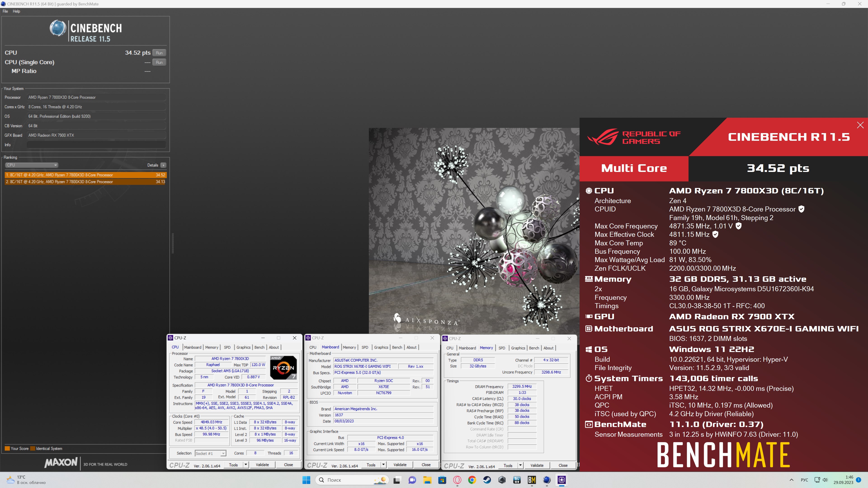Open Tools dropdown arrow in CPU-Z Memory window
The width and height of the screenshot is (868, 488).
tap(520, 465)
